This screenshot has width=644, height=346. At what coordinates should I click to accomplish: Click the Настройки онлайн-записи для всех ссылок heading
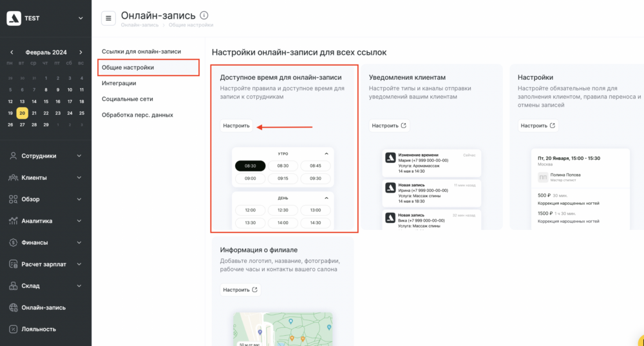(299, 53)
